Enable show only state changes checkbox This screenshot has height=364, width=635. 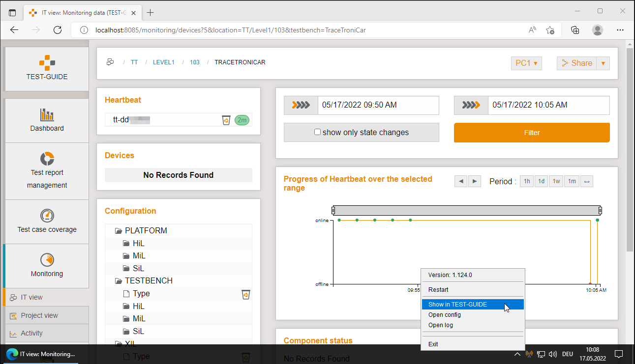pyautogui.click(x=317, y=132)
